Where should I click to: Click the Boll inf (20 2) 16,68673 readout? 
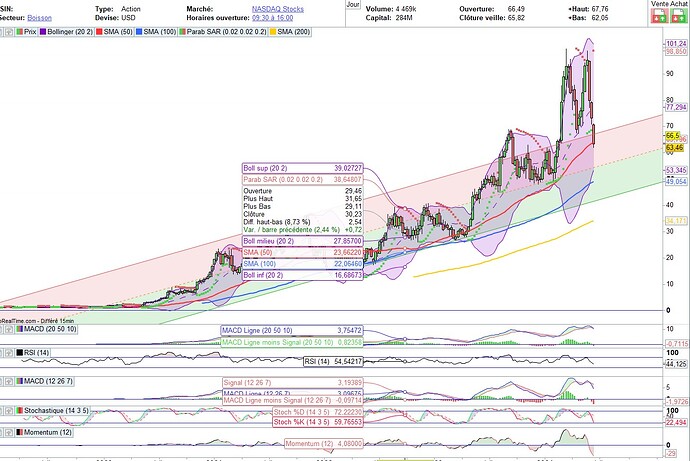coord(303,275)
